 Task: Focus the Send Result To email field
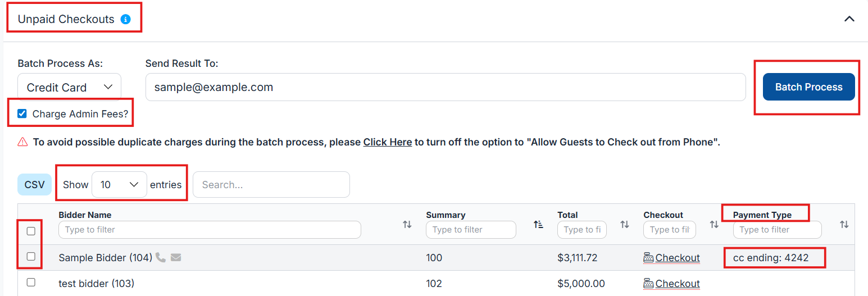click(x=445, y=88)
